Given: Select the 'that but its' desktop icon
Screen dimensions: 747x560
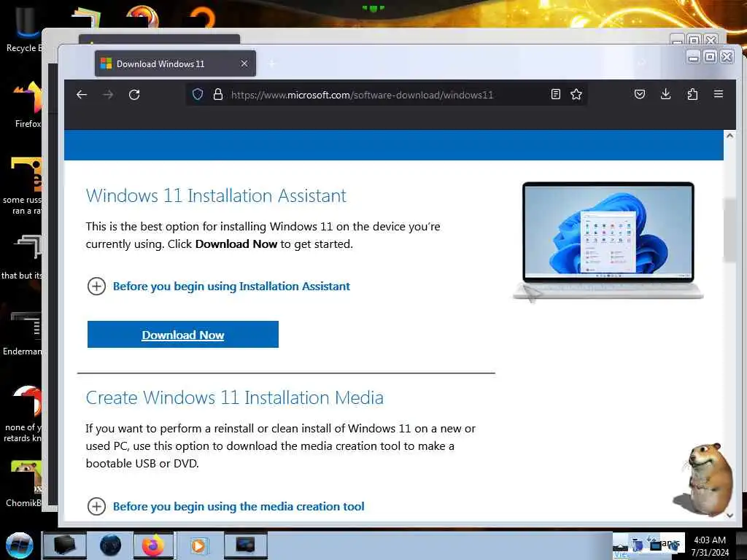Looking at the screenshot, I should [23, 257].
